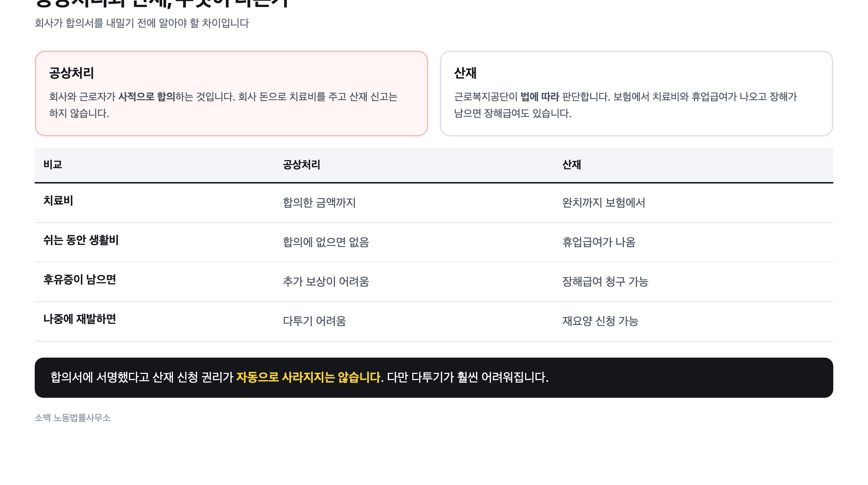868x485 pixels.
Task: Select the '치료비' row label
Action: [x=58, y=201]
